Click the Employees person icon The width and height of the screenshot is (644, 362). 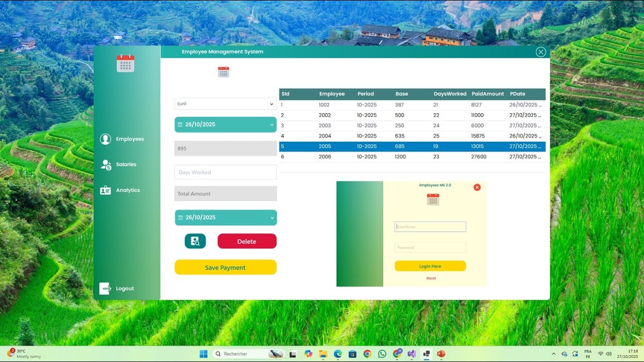pos(105,139)
